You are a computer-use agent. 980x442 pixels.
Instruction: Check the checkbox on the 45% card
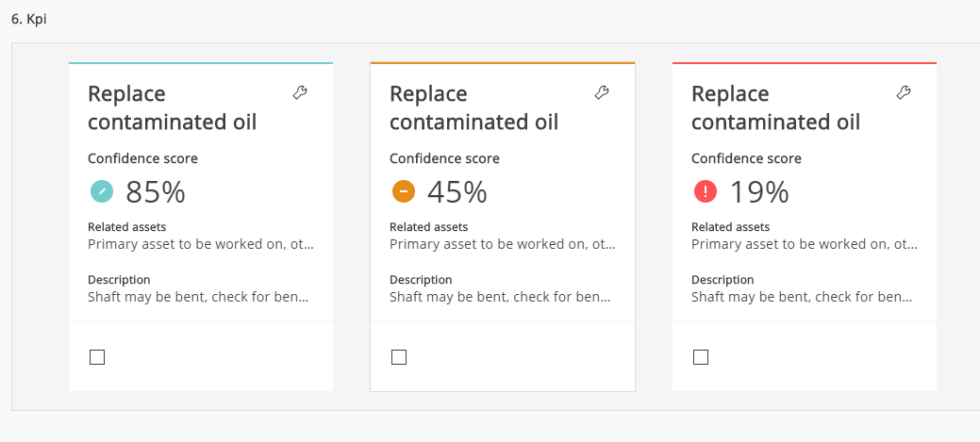(x=399, y=357)
